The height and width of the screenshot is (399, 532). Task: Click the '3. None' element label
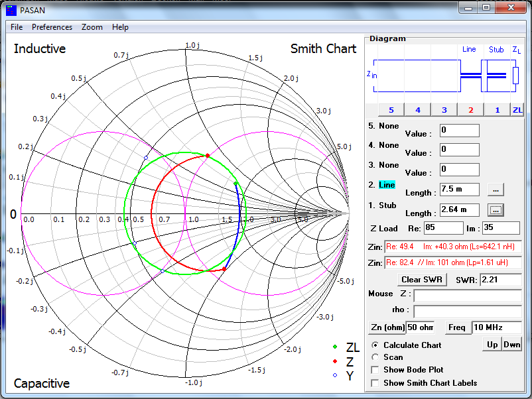(383, 165)
